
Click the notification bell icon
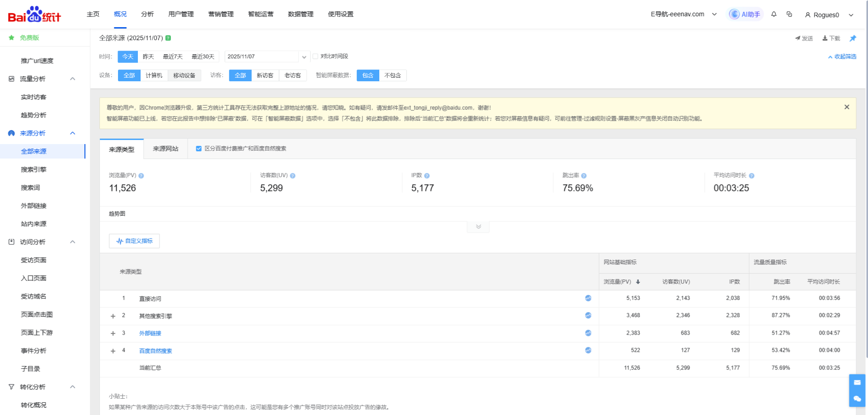point(774,14)
